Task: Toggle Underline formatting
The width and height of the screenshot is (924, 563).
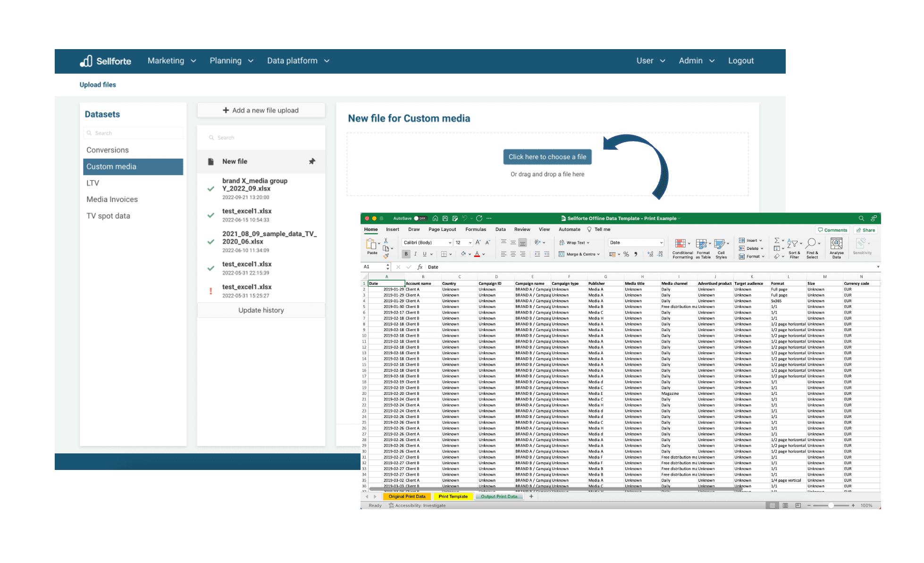Action: pos(425,254)
